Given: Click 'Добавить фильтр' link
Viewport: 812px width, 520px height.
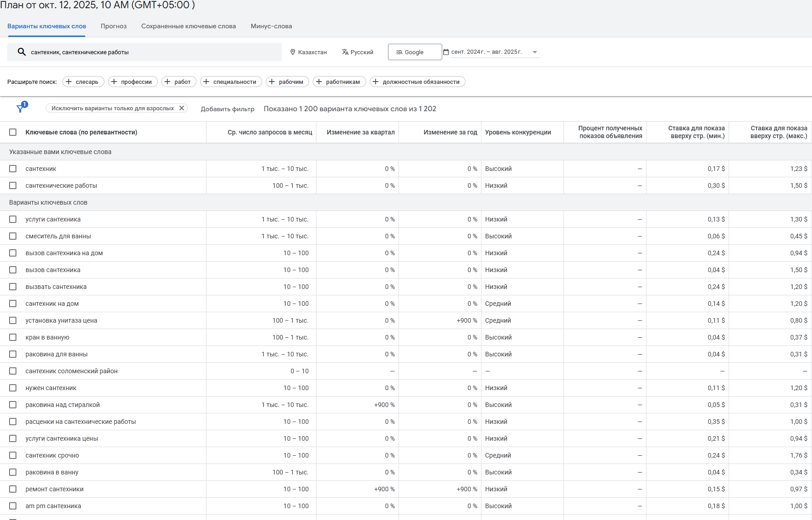Looking at the screenshot, I should coord(228,109).
